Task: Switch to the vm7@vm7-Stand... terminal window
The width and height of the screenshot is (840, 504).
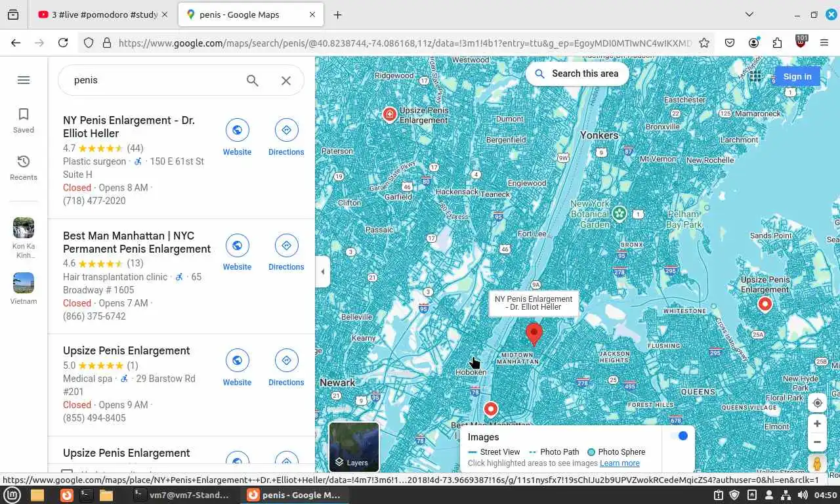Action: [x=181, y=495]
